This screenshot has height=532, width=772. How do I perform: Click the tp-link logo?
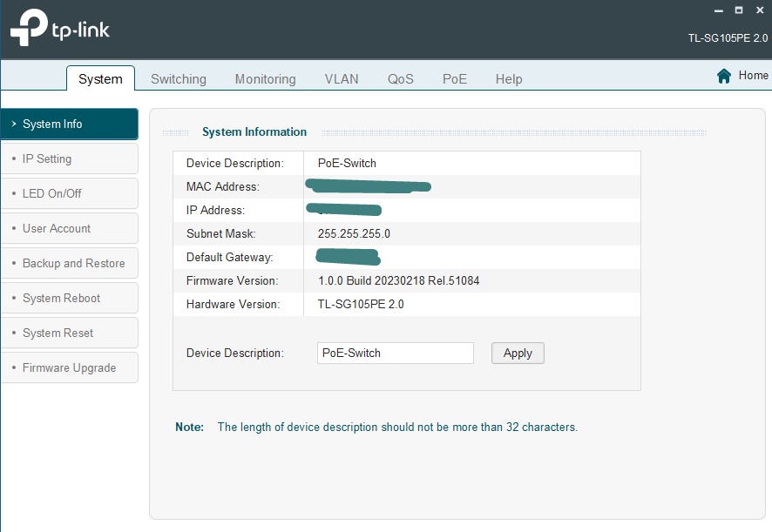click(x=60, y=28)
